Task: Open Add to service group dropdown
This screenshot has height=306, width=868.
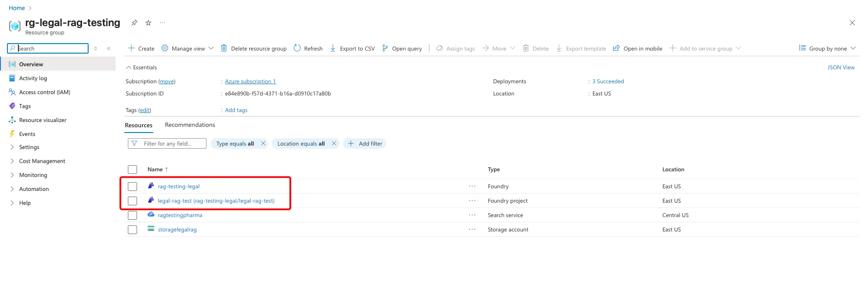Action: click(705, 48)
